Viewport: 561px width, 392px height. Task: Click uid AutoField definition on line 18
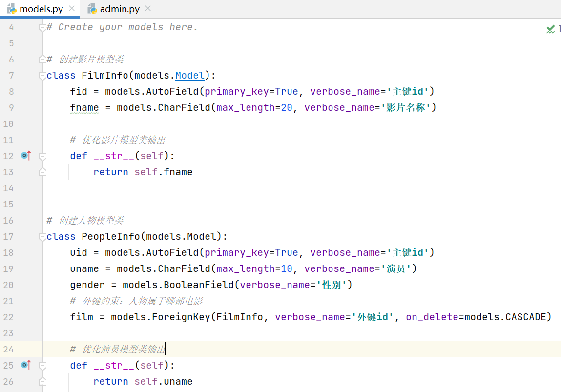tap(252, 252)
